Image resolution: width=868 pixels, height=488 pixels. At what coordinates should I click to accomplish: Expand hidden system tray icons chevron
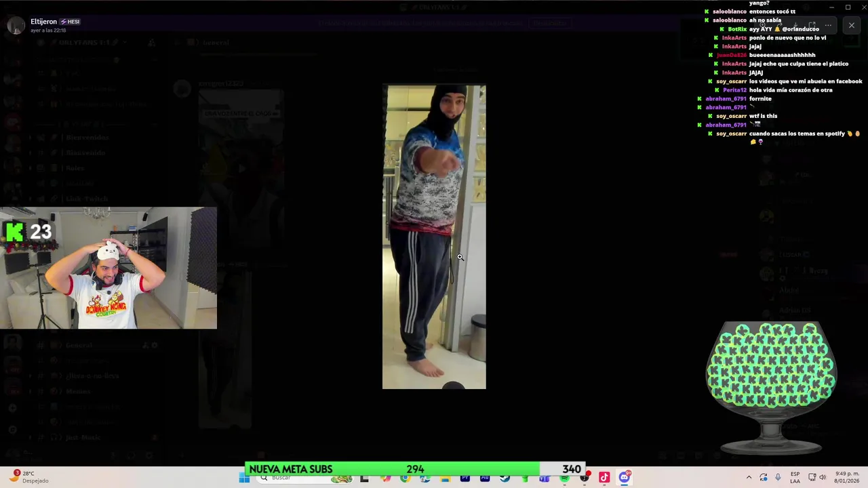(749, 477)
